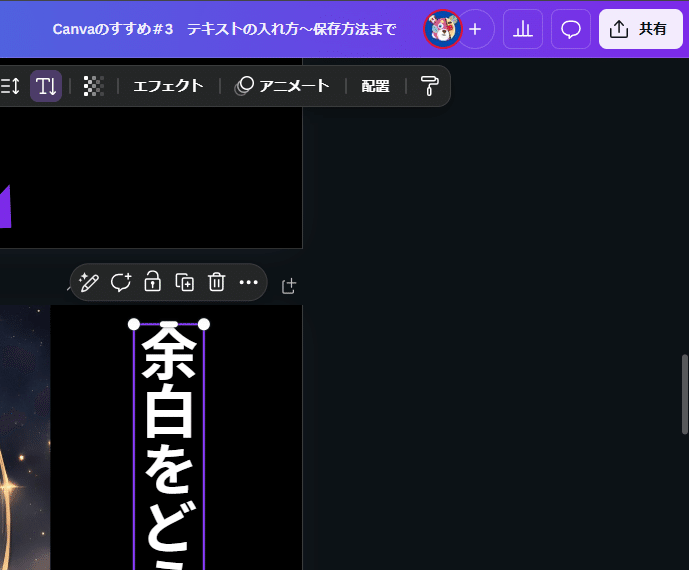Open the more options ellipsis
Screen dimensions: 689x570
pos(248,282)
